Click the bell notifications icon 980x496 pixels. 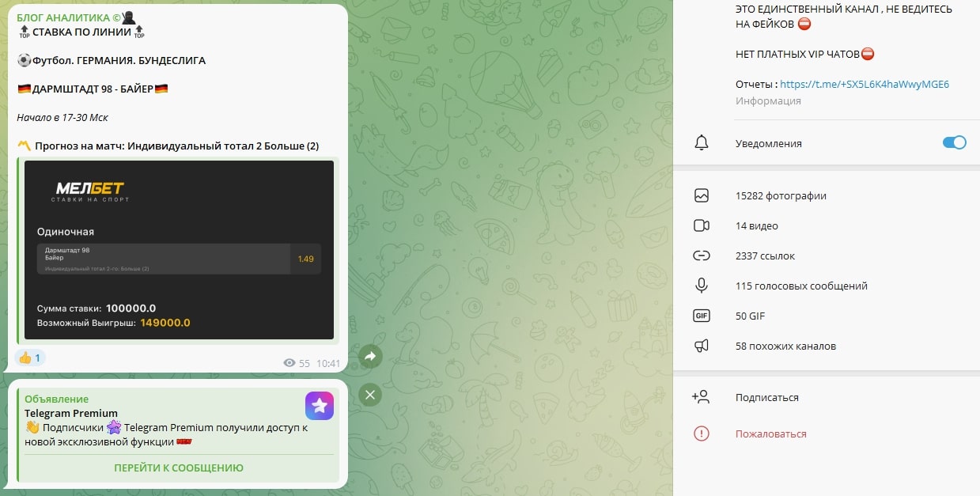coord(701,143)
